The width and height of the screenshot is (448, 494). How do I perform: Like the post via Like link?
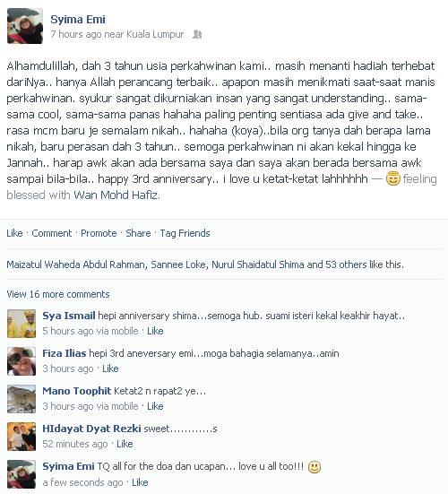tap(14, 233)
